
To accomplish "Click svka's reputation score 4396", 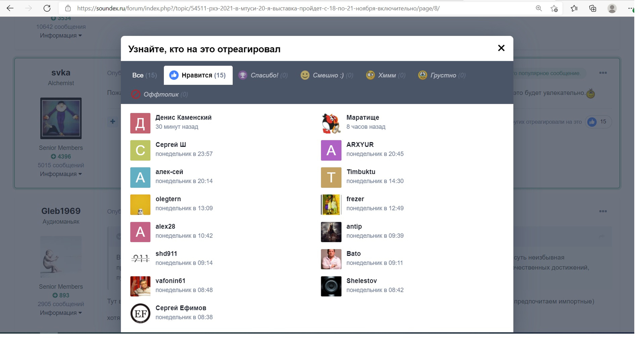I will [61, 157].
